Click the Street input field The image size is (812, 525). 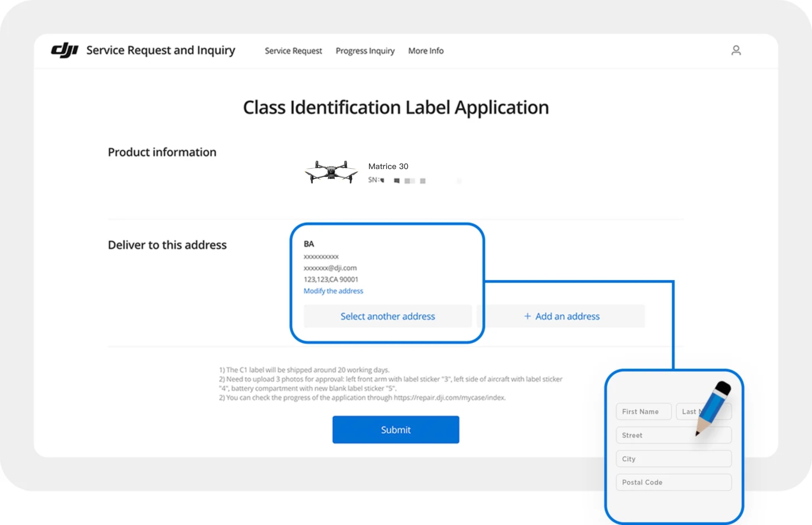tap(673, 435)
